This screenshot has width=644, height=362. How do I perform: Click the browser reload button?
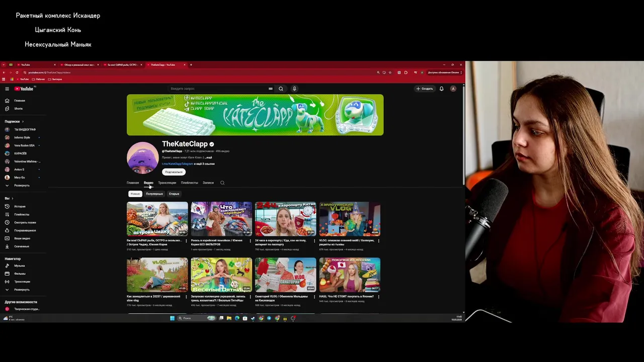coord(17,72)
